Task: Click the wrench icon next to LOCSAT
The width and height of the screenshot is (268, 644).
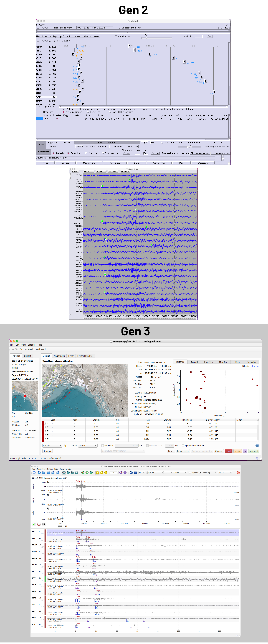Action: [x=65, y=446]
